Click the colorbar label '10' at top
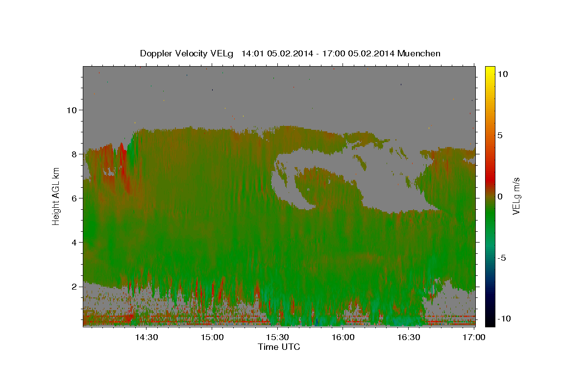This screenshot has width=588, height=392. coord(502,74)
